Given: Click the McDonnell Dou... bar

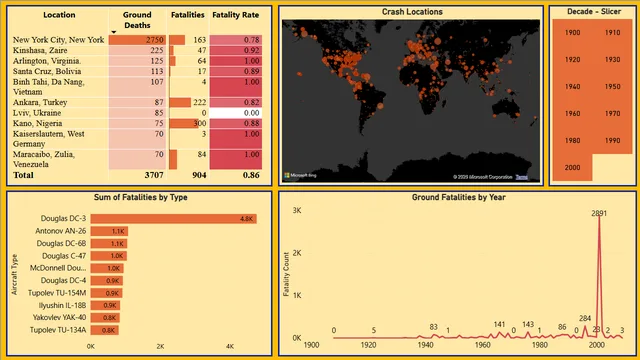Looking at the screenshot, I should click(x=107, y=268).
